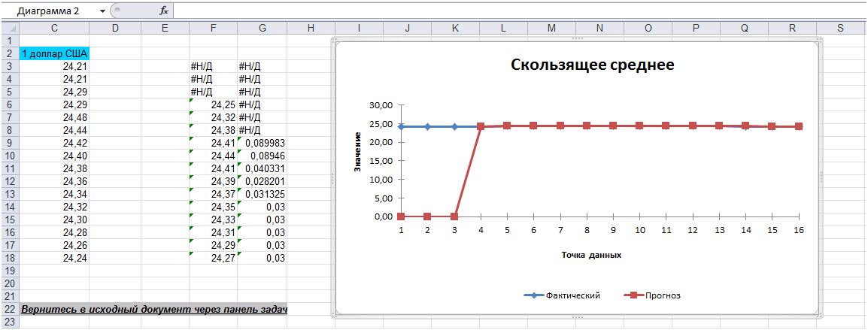
Task: Click the '0,00' vertical axis label
Action: pyautogui.click(x=383, y=216)
